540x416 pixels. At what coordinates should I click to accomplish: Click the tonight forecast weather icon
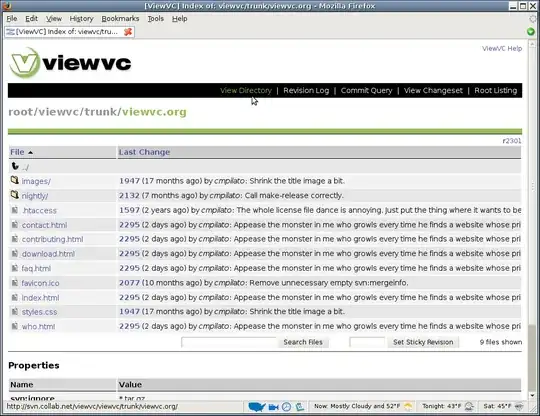click(469, 406)
